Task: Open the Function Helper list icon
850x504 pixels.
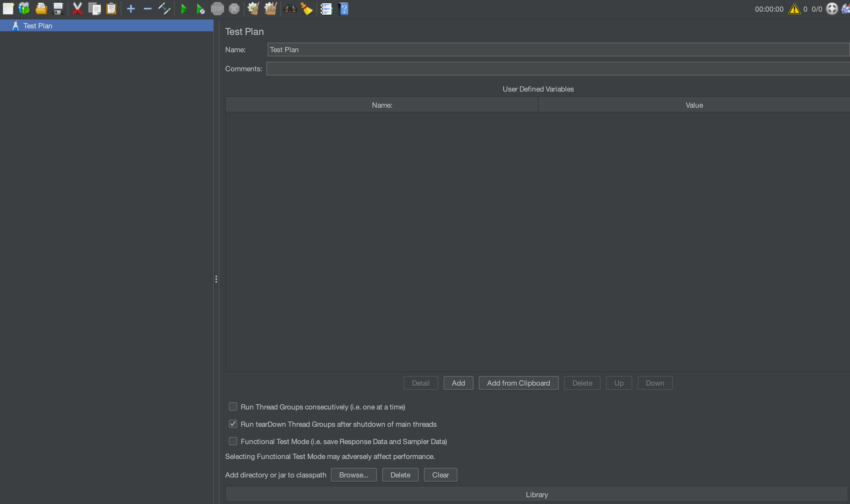Action: coord(326,9)
